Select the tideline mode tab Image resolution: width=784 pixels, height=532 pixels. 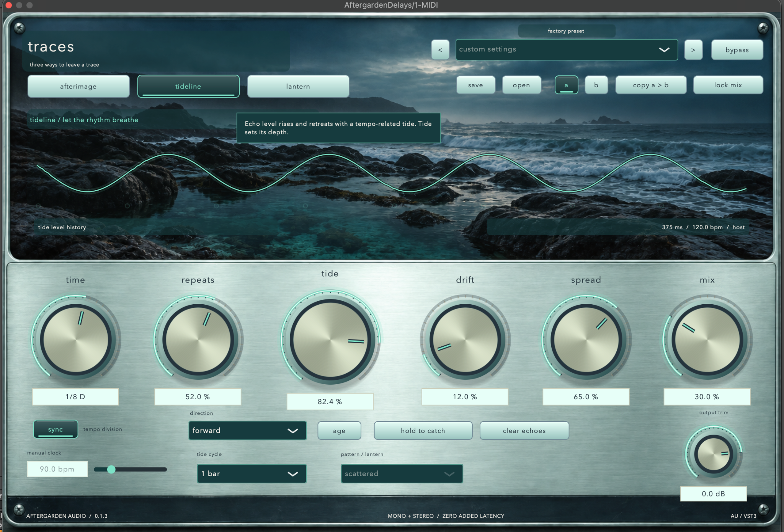(x=188, y=86)
